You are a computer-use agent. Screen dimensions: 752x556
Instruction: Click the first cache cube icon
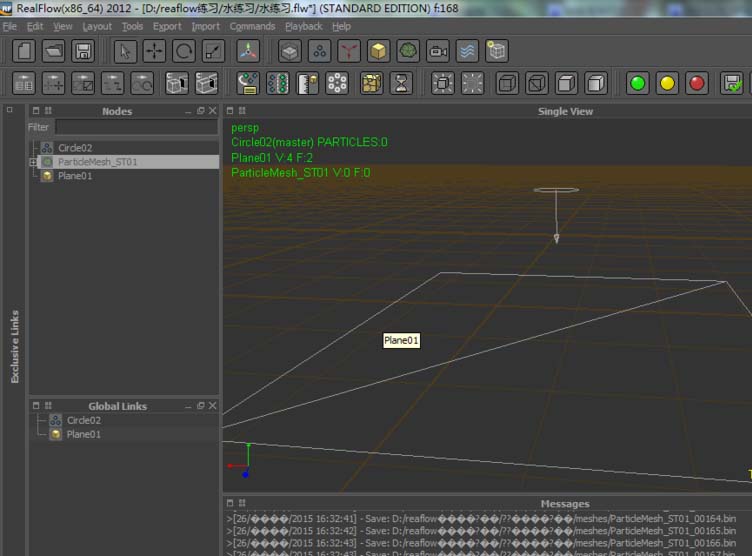pyautogui.click(x=176, y=83)
